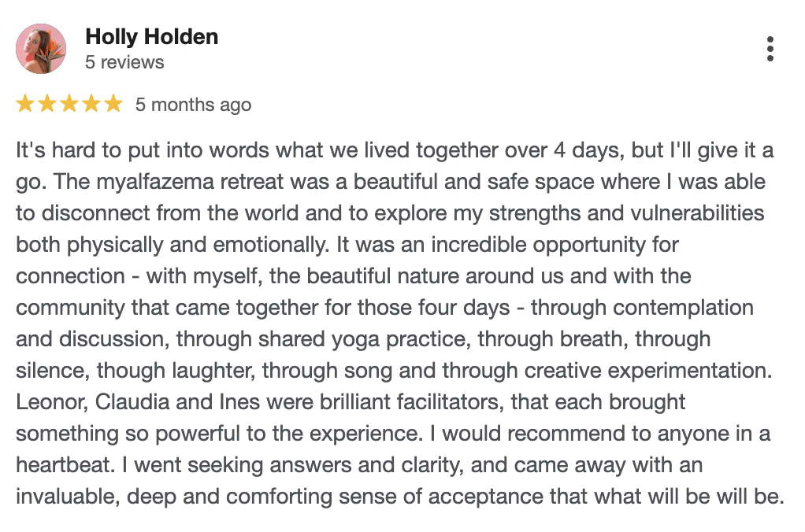Click the "5 months ago" timestamp

point(193,105)
